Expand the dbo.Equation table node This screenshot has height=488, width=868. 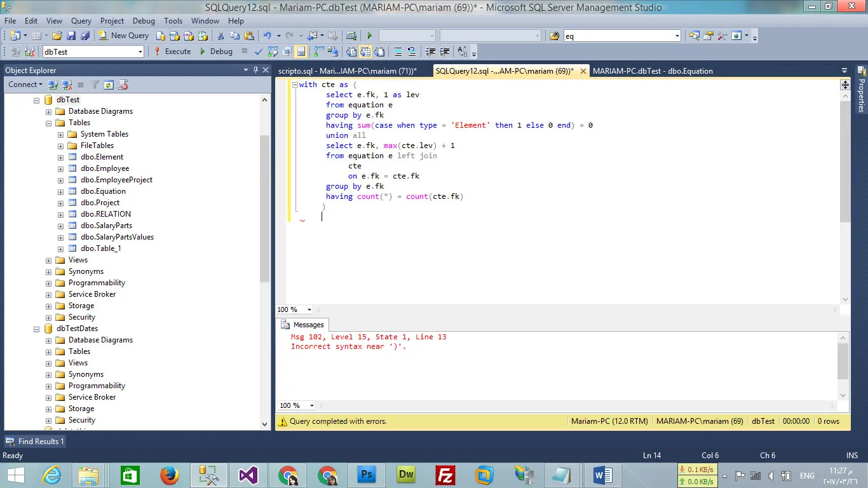click(61, 191)
